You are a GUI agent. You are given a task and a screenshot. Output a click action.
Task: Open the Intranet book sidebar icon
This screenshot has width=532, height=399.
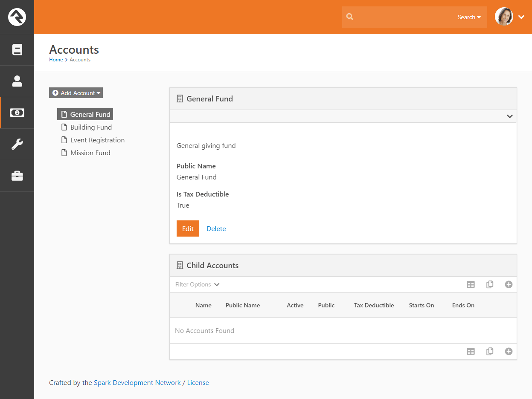[x=17, y=50]
